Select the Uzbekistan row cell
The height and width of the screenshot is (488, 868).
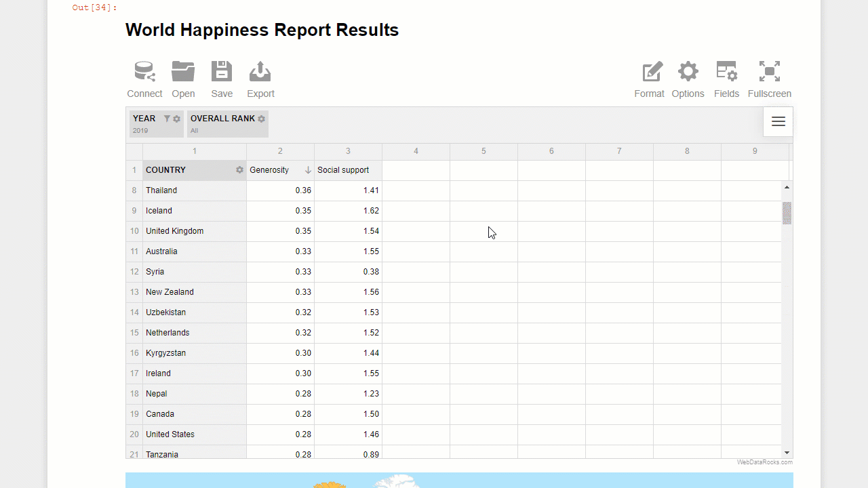(195, 312)
